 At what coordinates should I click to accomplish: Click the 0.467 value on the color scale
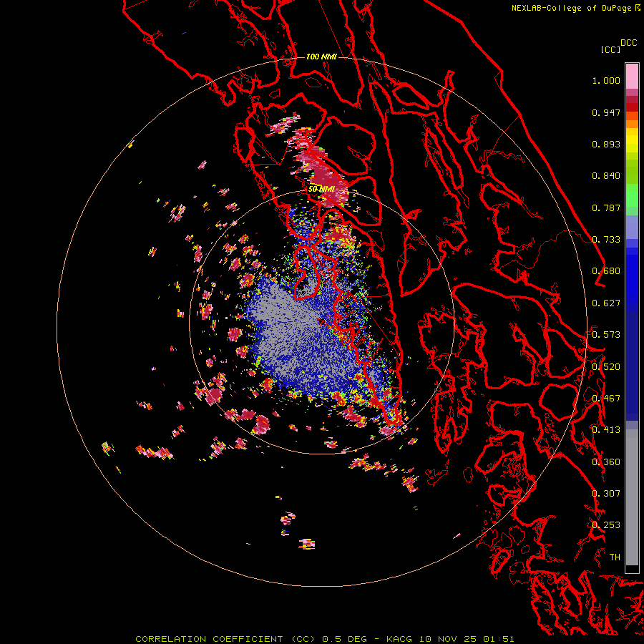click(x=606, y=399)
